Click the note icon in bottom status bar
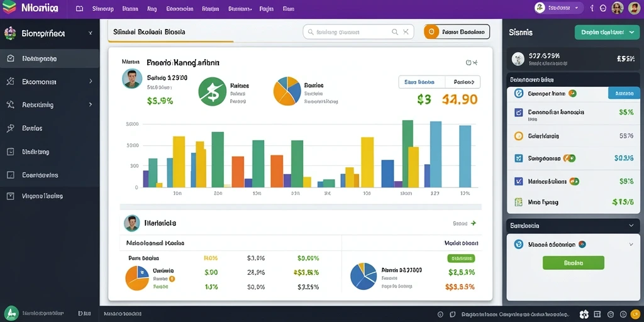This screenshot has width=644, height=322. 453,314
